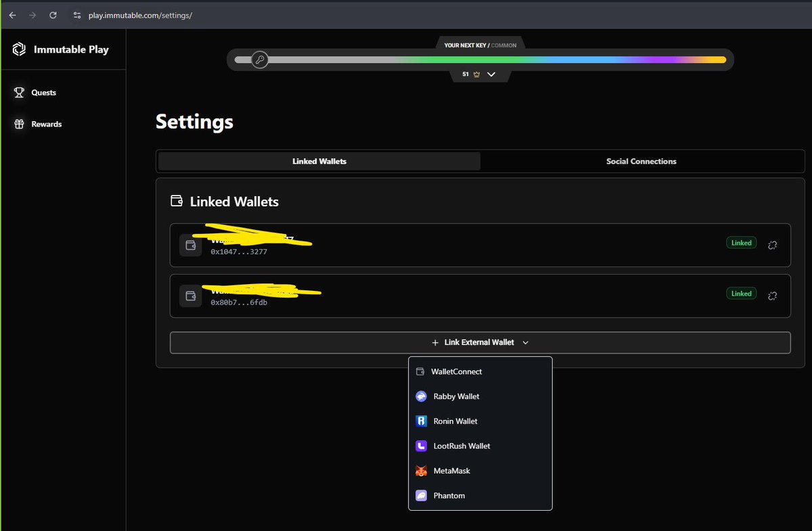
Task: Click the crown icon beside 51
Action: tap(476, 74)
